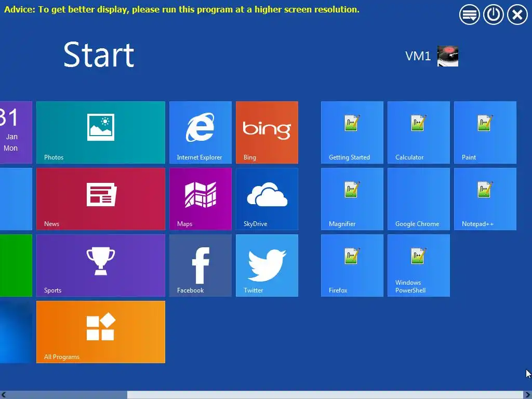Click the Start heading text
The image size is (532, 399).
click(99, 55)
